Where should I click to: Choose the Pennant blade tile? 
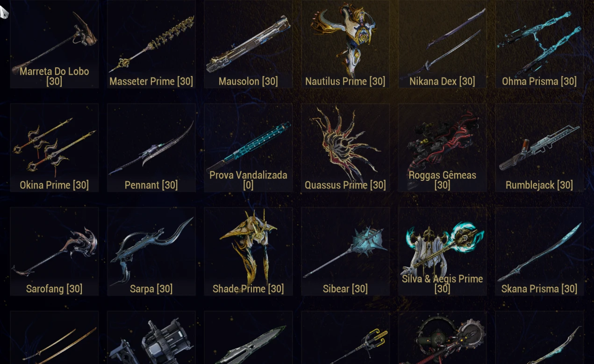pyautogui.click(x=151, y=148)
